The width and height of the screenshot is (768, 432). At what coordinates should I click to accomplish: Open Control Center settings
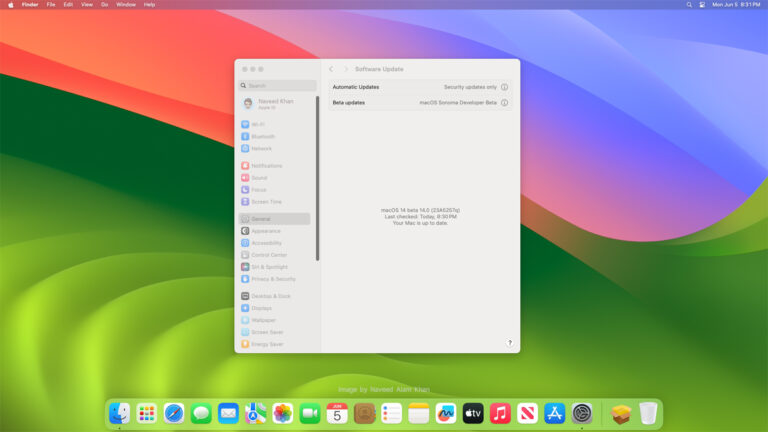tap(264, 255)
